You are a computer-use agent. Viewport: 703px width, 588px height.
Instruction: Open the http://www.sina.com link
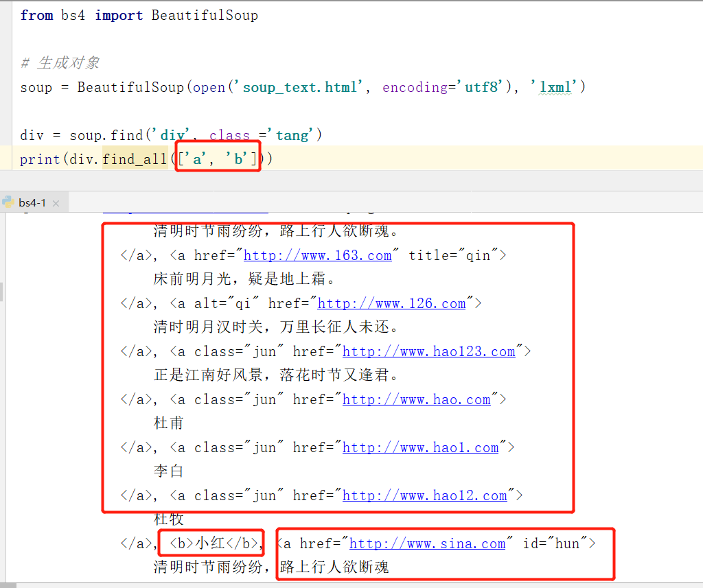[427, 543]
